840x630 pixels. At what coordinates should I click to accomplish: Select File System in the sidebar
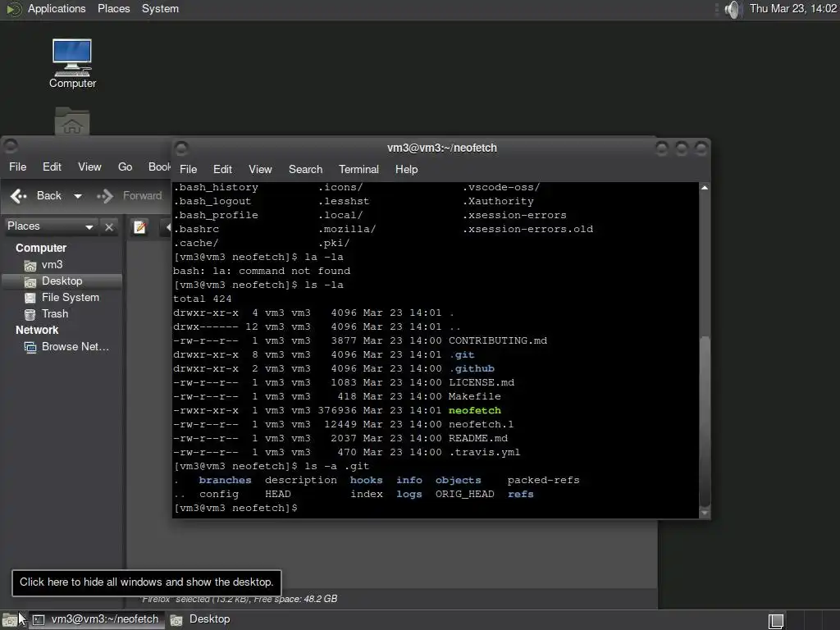click(x=71, y=297)
